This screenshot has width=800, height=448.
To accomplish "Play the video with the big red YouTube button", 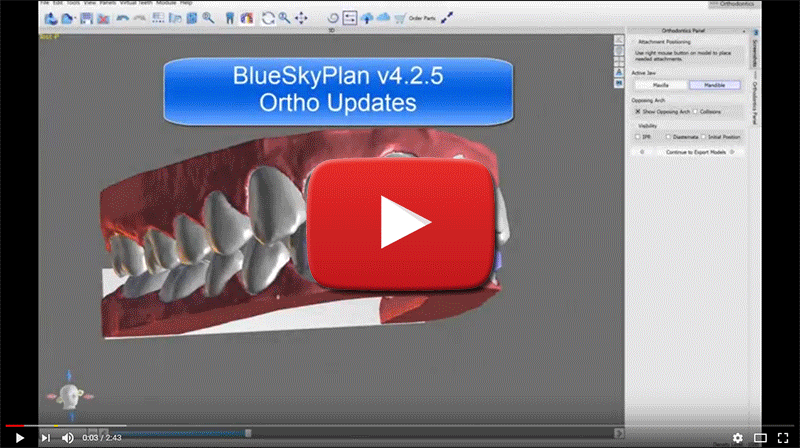I will click(401, 223).
